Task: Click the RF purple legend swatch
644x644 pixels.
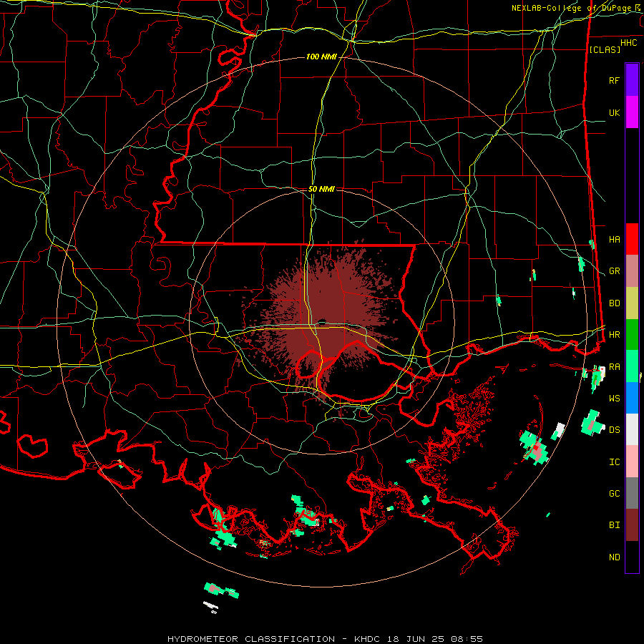Action: [x=632, y=80]
